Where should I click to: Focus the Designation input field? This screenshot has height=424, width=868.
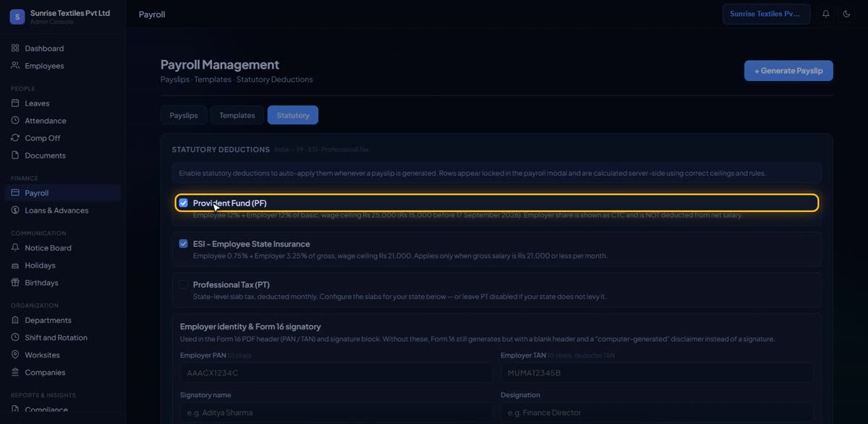tap(657, 412)
